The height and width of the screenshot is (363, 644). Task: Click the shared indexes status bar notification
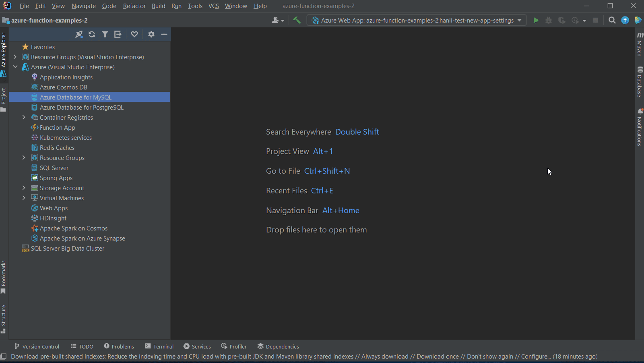click(304, 357)
